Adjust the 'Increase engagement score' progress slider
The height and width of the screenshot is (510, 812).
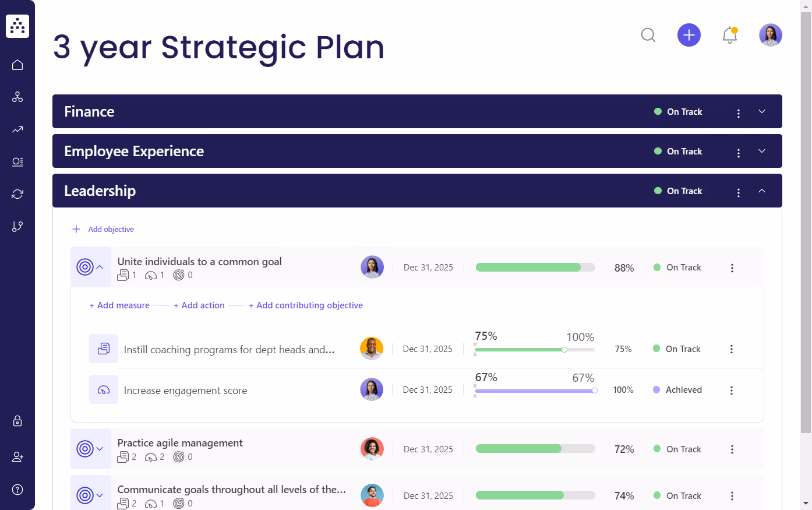click(x=595, y=391)
